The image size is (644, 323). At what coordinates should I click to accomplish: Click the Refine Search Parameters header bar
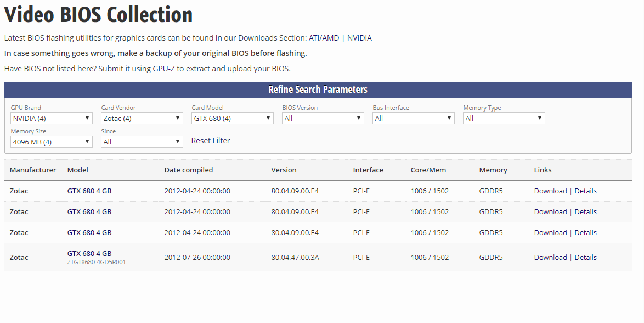(x=318, y=90)
